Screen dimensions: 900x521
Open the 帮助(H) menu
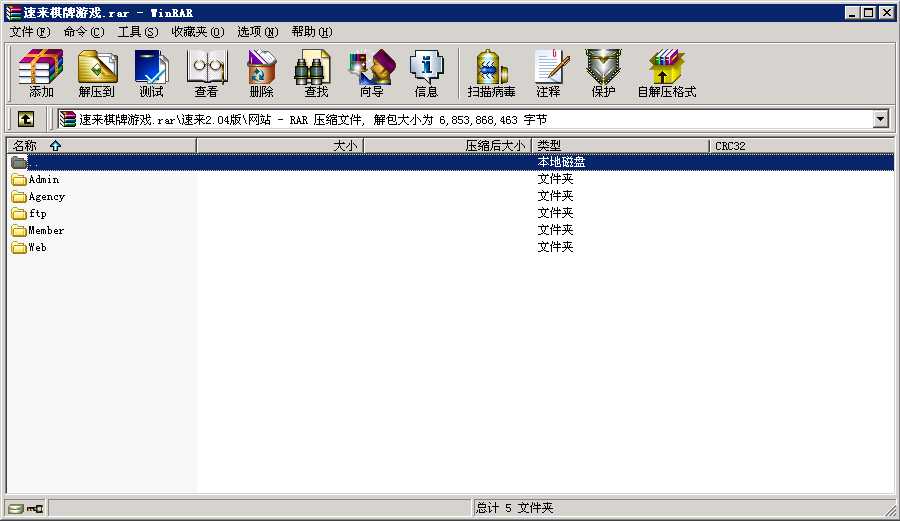tap(312, 32)
